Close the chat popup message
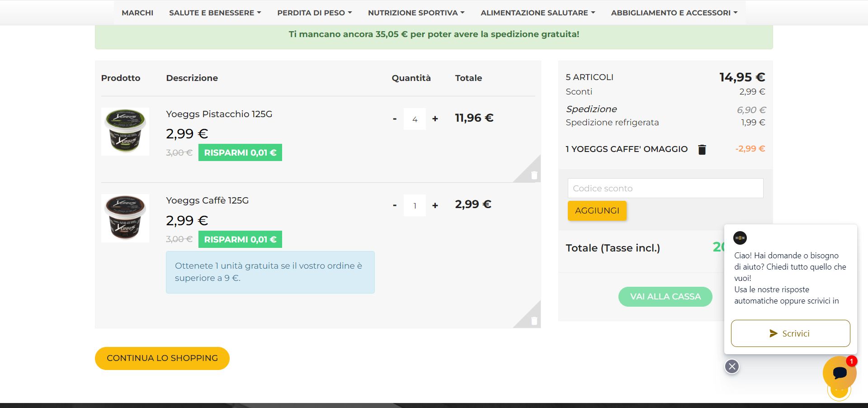This screenshot has width=868, height=408. (732, 366)
